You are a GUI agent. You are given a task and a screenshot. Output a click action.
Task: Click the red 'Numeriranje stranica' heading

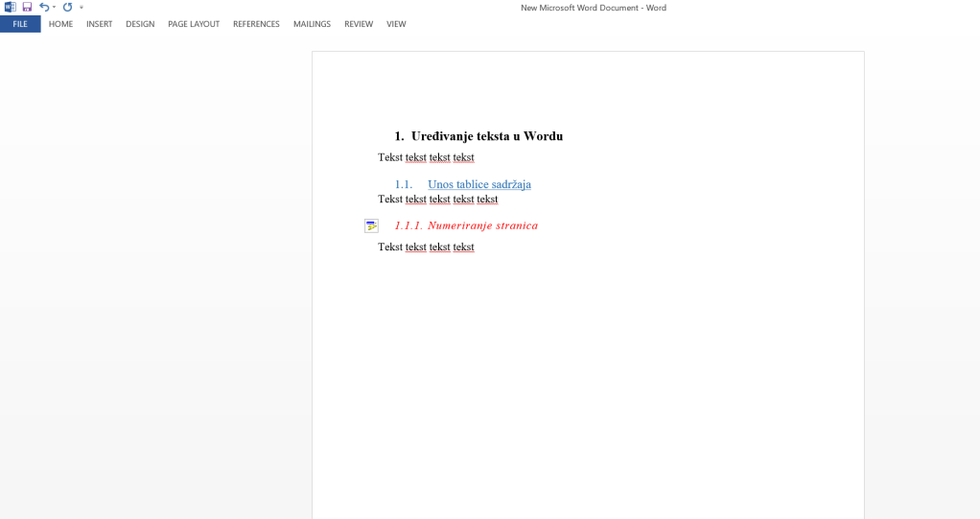pos(482,225)
